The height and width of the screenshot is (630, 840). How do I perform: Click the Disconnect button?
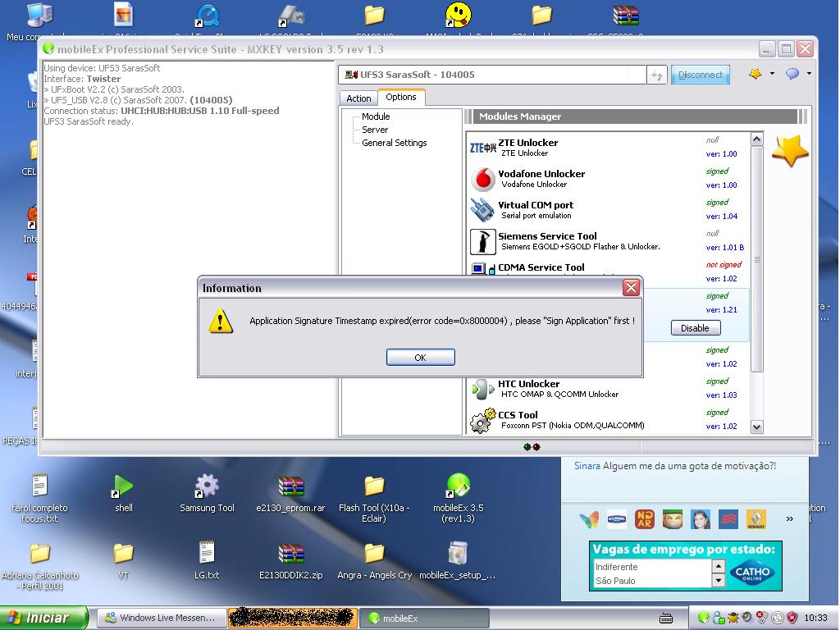[x=701, y=75]
